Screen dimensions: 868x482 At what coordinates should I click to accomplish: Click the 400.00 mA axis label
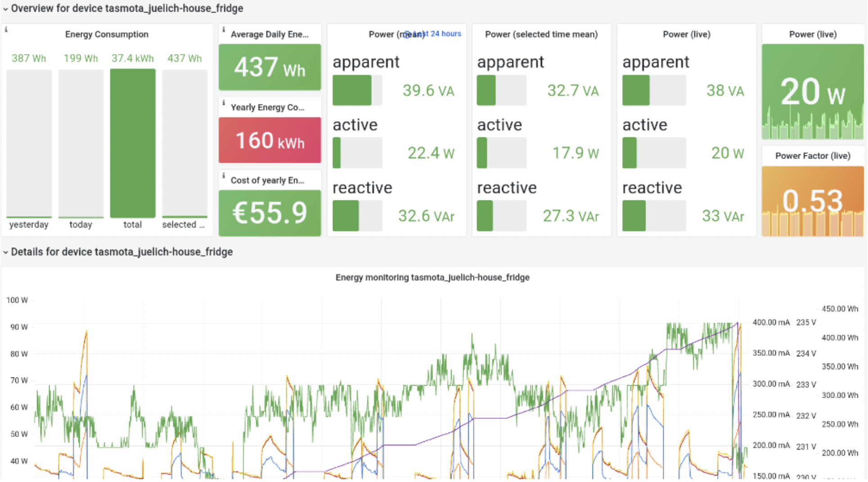pos(771,323)
